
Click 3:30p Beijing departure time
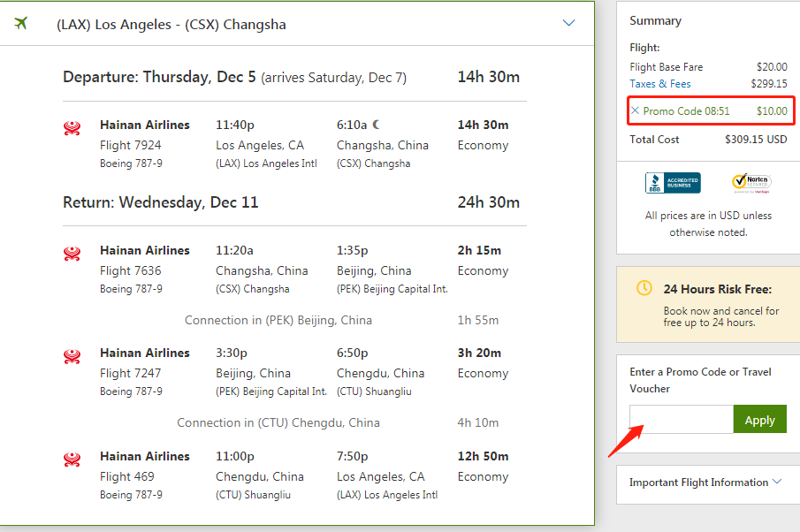point(231,353)
